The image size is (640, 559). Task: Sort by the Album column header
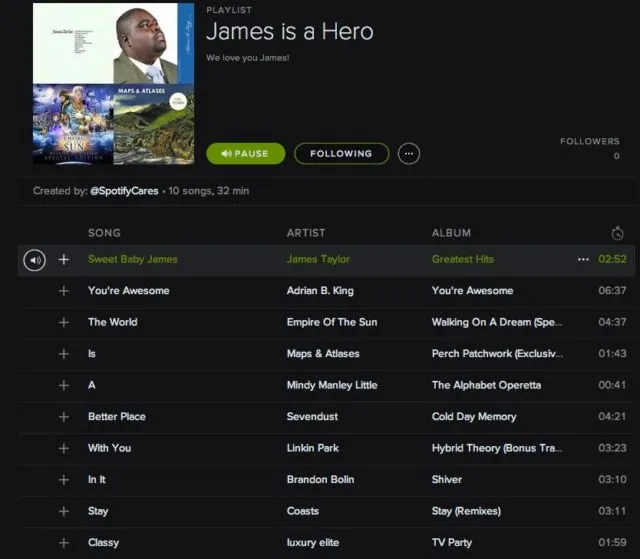click(451, 233)
